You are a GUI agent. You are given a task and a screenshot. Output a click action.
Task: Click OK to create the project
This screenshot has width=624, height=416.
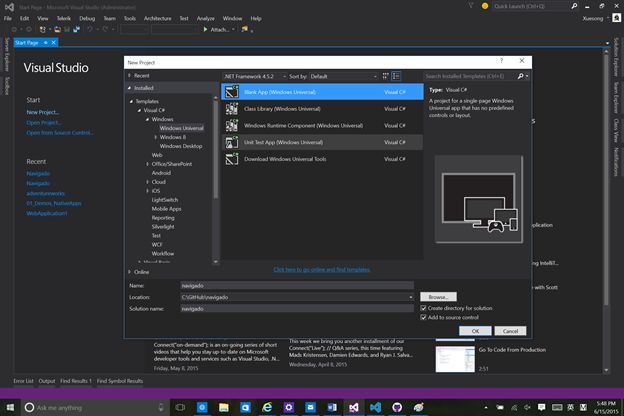(x=475, y=331)
